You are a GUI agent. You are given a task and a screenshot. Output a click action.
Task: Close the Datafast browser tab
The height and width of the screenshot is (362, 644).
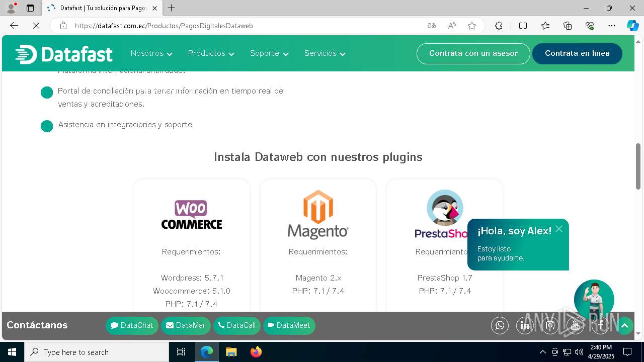154,8
